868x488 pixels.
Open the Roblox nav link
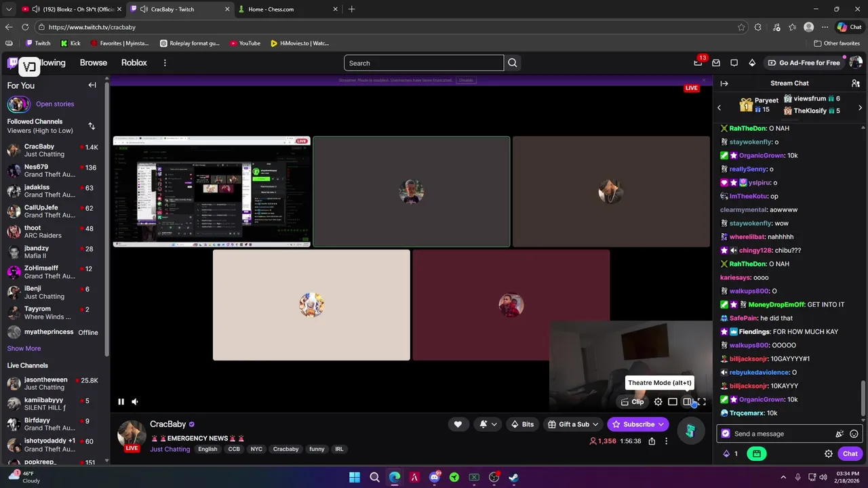click(x=134, y=62)
